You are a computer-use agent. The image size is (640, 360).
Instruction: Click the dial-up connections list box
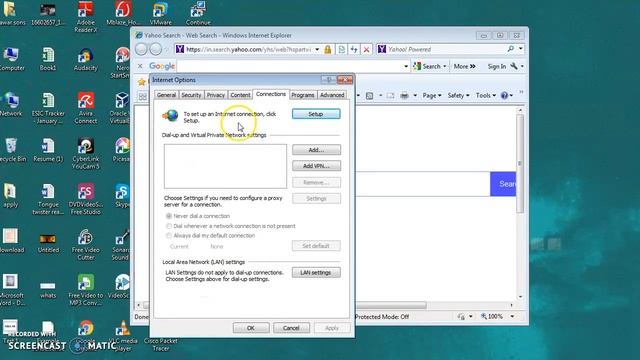pos(225,167)
